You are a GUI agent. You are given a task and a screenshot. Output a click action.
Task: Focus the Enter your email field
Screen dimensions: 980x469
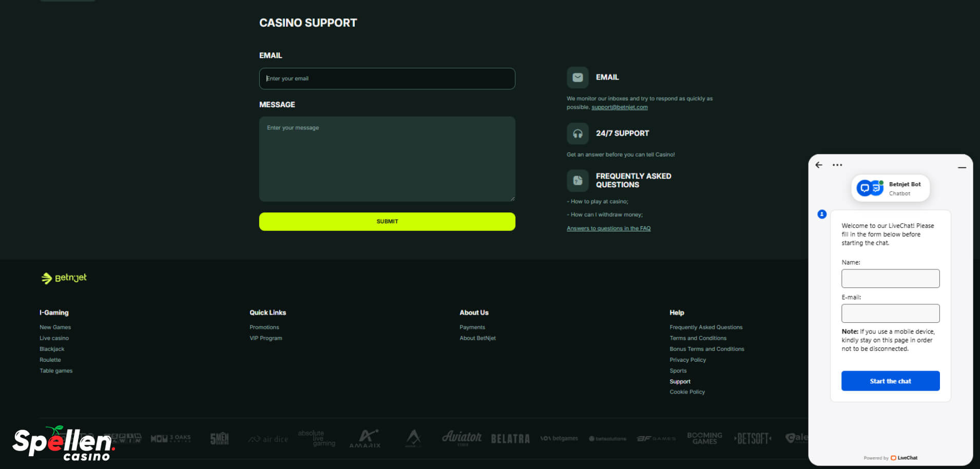pos(387,79)
